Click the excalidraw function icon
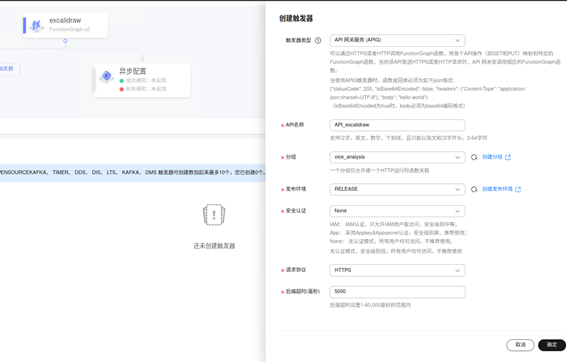 (x=36, y=25)
